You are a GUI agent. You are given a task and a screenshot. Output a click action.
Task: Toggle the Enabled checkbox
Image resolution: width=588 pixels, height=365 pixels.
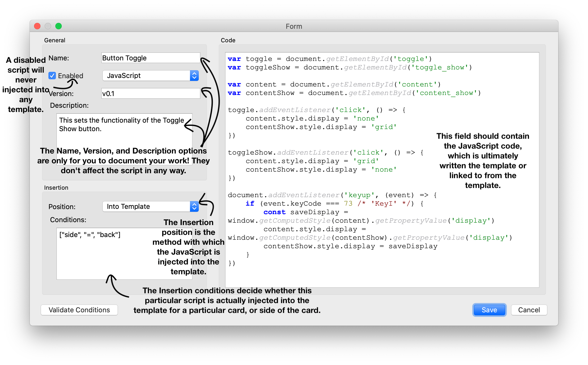click(x=52, y=76)
